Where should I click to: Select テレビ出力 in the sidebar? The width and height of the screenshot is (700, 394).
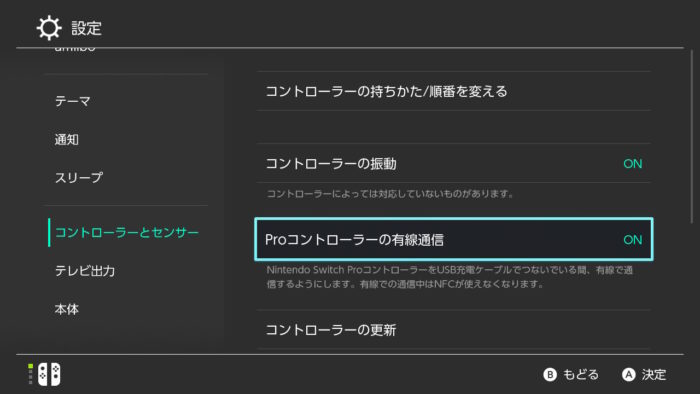(85, 270)
